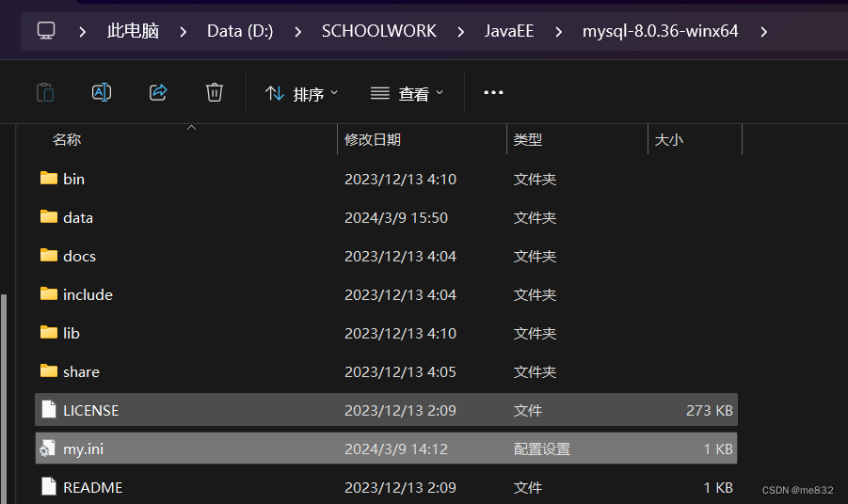Click the LICENSE file icon
This screenshot has width=848, height=504.
pyautogui.click(x=49, y=409)
